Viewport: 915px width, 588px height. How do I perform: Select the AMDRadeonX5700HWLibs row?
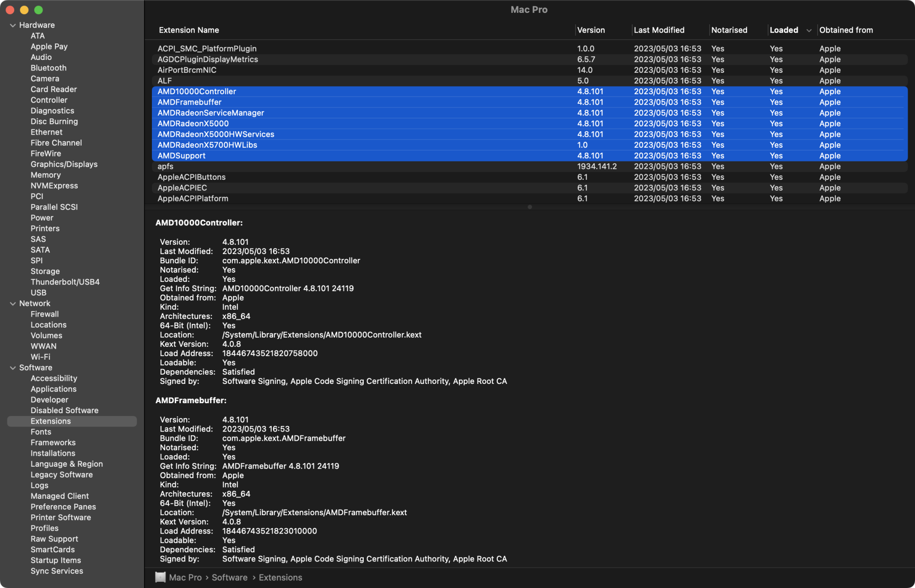coord(529,145)
